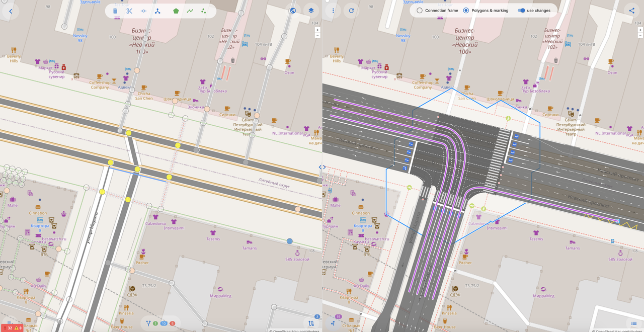The width and height of the screenshot is (644, 332).
Task: Select the Connection frame radio option
Action: point(420,11)
